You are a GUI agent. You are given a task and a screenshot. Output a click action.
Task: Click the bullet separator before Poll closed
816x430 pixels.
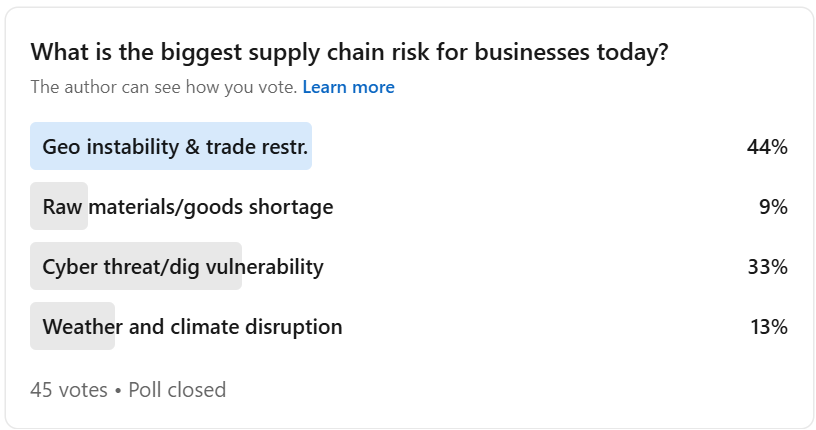pos(116,389)
